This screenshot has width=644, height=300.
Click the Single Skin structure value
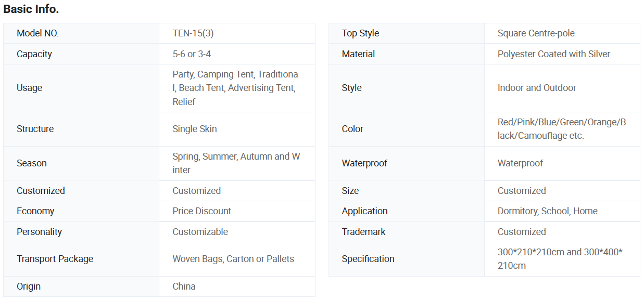pyautogui.click(x=195, y=129)
